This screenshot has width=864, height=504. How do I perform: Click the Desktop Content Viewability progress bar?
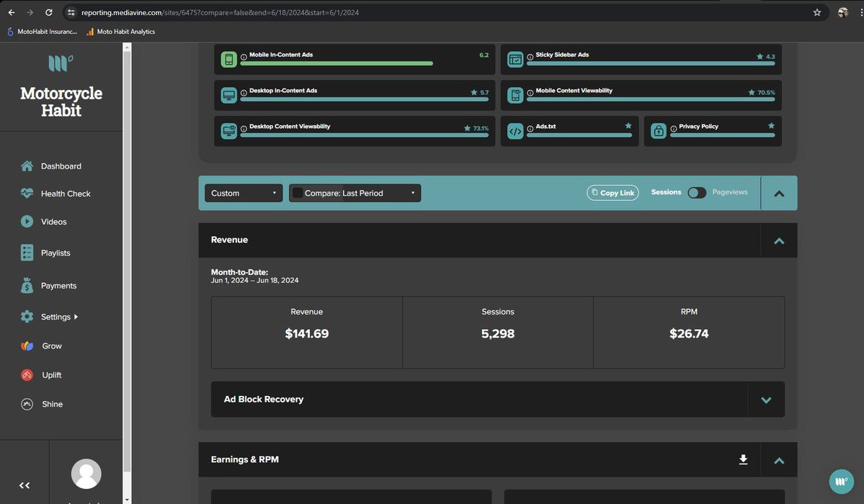[x=364, y=135]
